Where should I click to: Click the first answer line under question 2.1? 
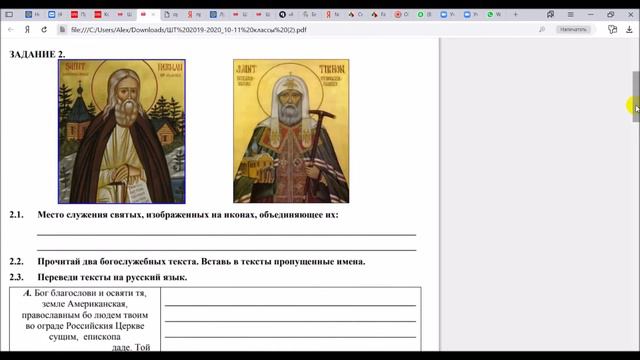[227, 235]
